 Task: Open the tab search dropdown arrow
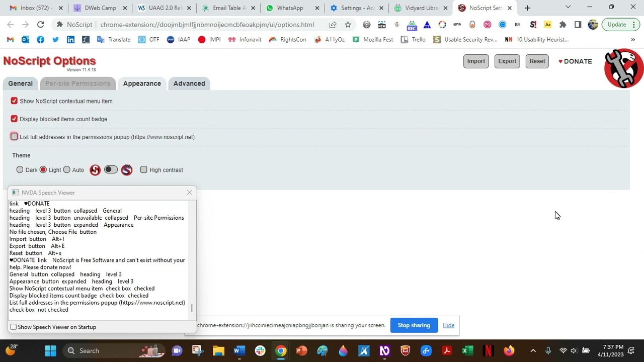(568, 8)
